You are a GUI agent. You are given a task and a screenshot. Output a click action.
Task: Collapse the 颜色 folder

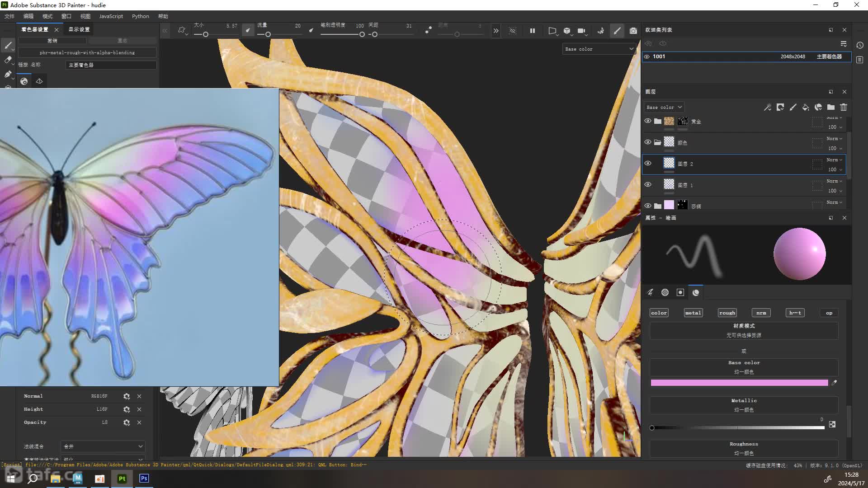(x=658, y=142)
